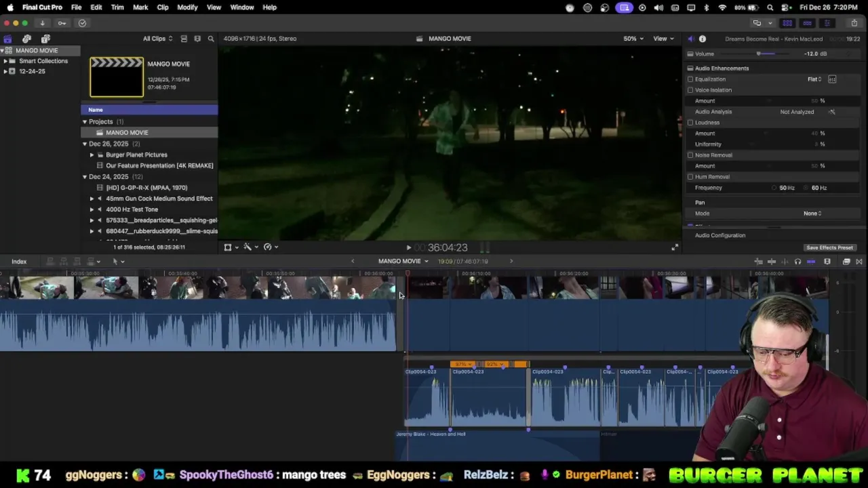Click the Name column header

pos(149,110)
